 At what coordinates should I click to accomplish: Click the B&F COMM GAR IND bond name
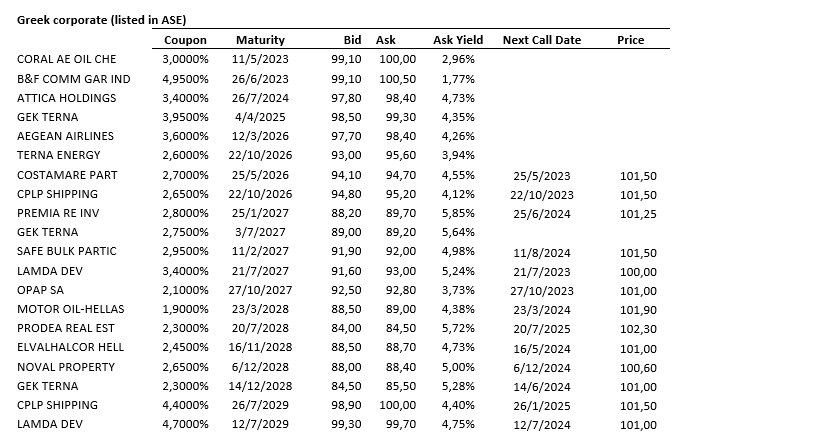[74, 78]
